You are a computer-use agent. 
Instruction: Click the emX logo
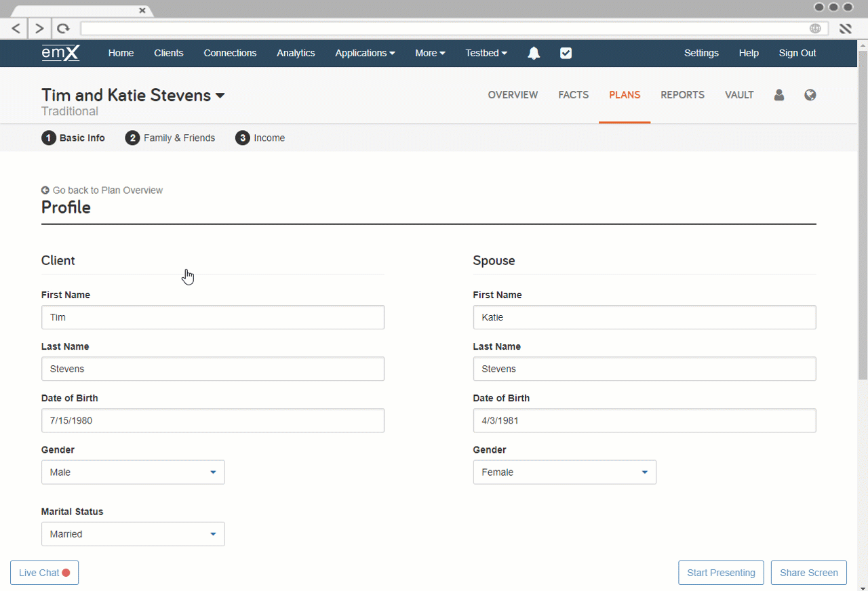(60, 53)
